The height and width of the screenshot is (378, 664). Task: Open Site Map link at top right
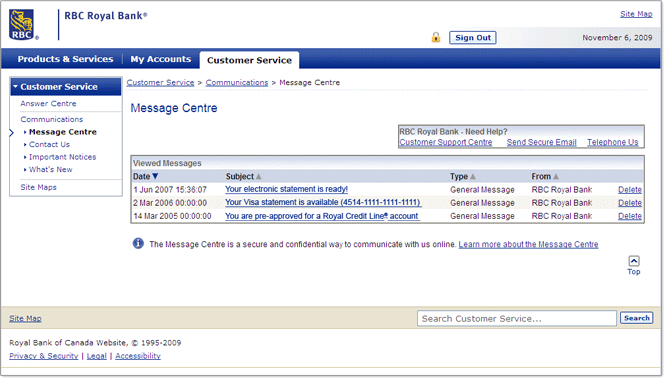click(636, 14)
